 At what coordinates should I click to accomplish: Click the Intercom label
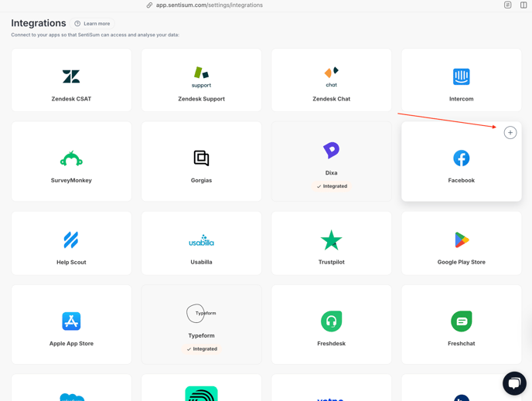pos(462,99)
